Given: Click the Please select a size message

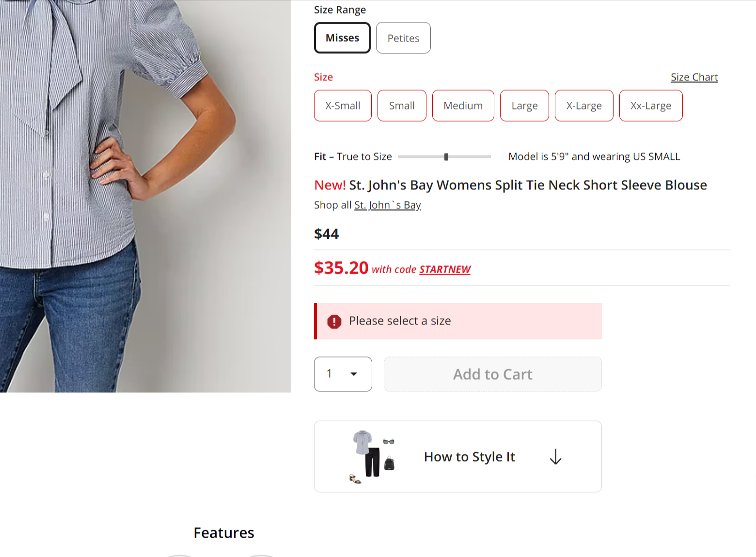Looking at the screenshot, I should click(400, 321).
